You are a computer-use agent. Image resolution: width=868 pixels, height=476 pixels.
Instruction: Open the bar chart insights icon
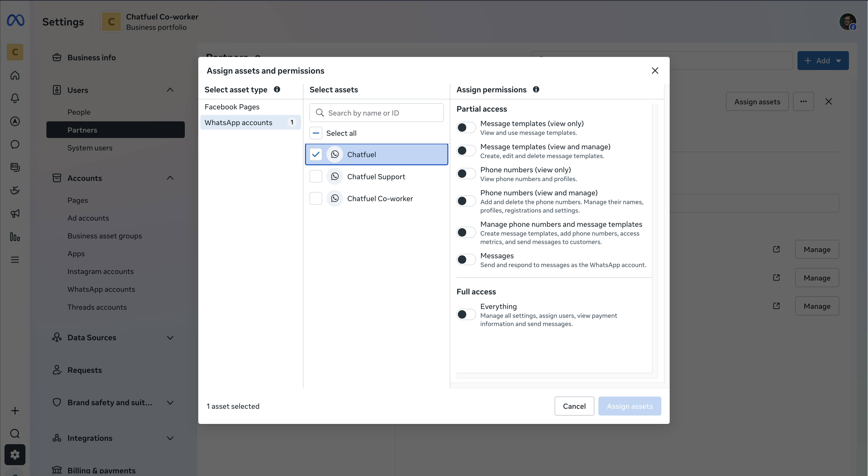15,237
